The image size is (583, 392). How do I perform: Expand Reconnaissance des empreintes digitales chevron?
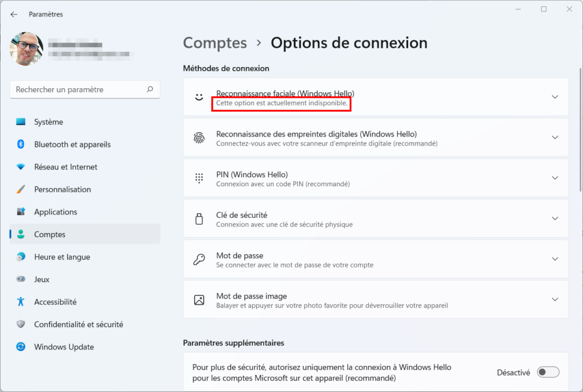(555, 138)
